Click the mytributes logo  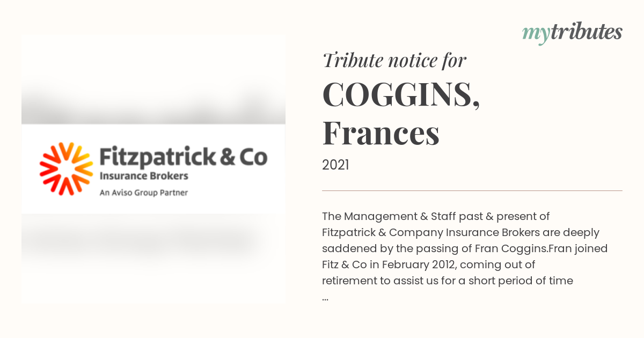[572, 33]
